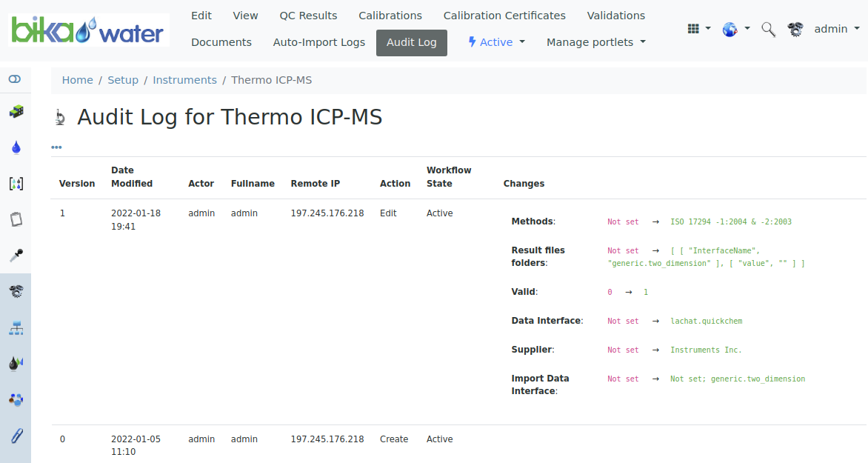Select the gears settings icon in sidebar
The image size is (868, 463).
click(x=16, y=291)
